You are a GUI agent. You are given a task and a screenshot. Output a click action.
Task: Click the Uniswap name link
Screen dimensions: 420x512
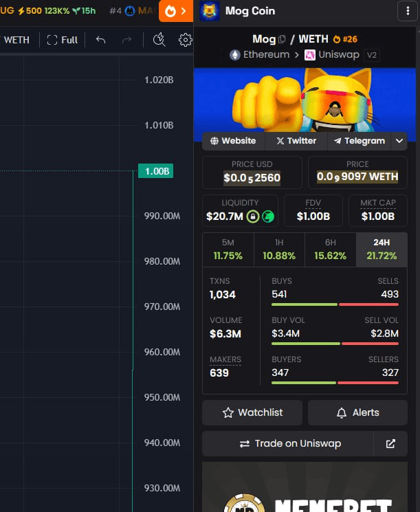tap(339, 54)
